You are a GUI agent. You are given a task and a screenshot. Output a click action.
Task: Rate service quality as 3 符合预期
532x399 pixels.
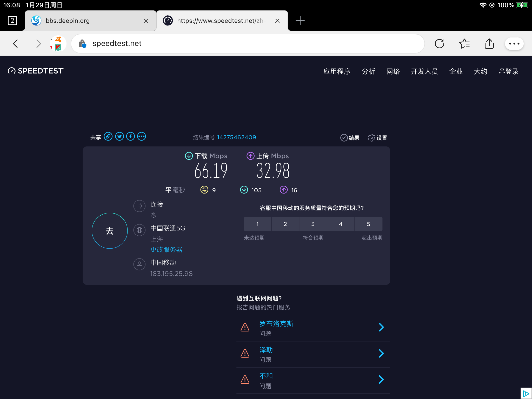[313, 224]
